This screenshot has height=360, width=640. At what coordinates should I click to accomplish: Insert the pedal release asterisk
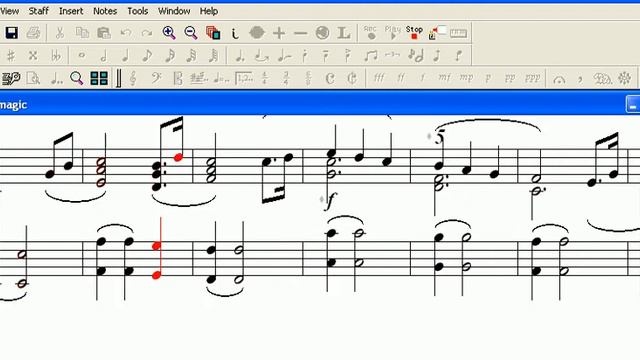624,78
